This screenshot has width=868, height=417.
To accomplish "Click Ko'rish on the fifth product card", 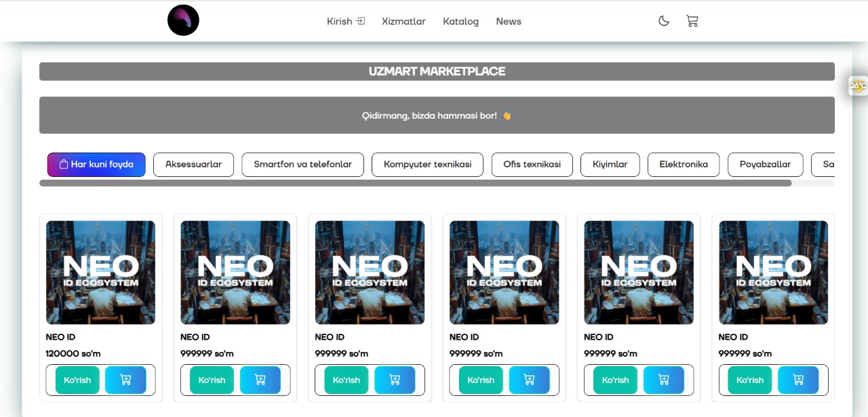I will 615,380.
